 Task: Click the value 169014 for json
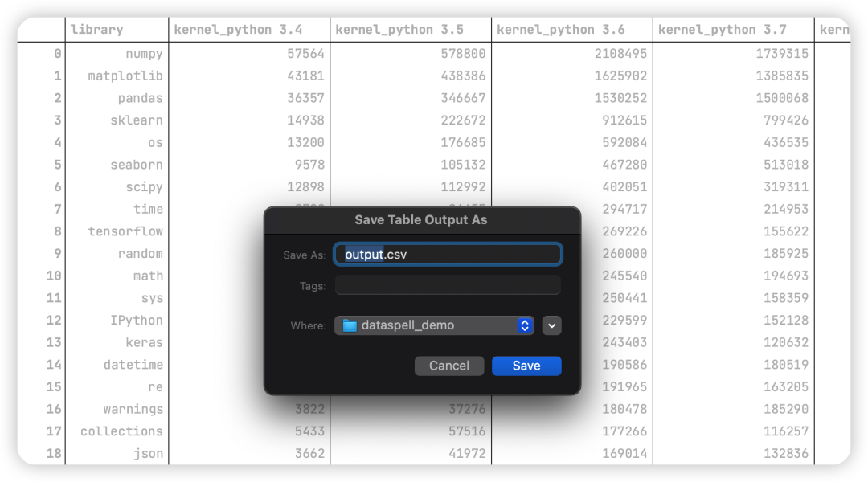coord(624,453)
